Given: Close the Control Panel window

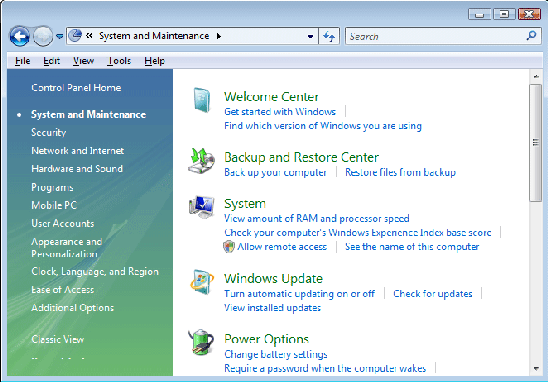Looking at the screenshot, I should click(529, 14).
